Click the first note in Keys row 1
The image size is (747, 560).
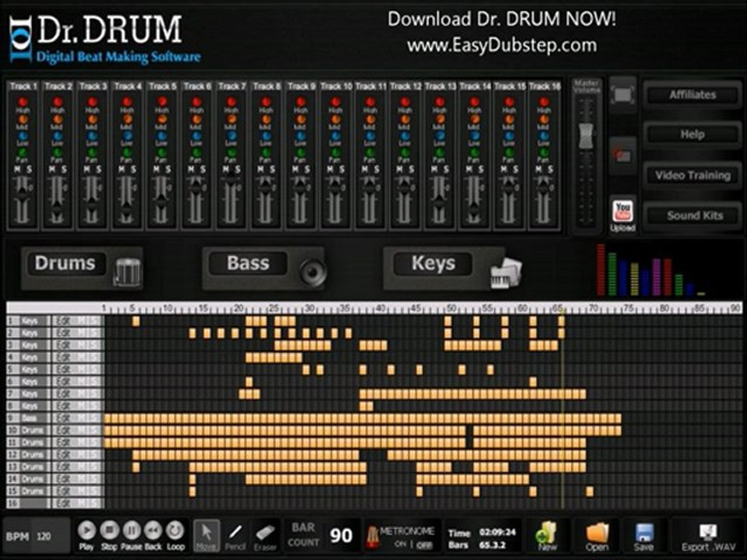tap(135, 321)
